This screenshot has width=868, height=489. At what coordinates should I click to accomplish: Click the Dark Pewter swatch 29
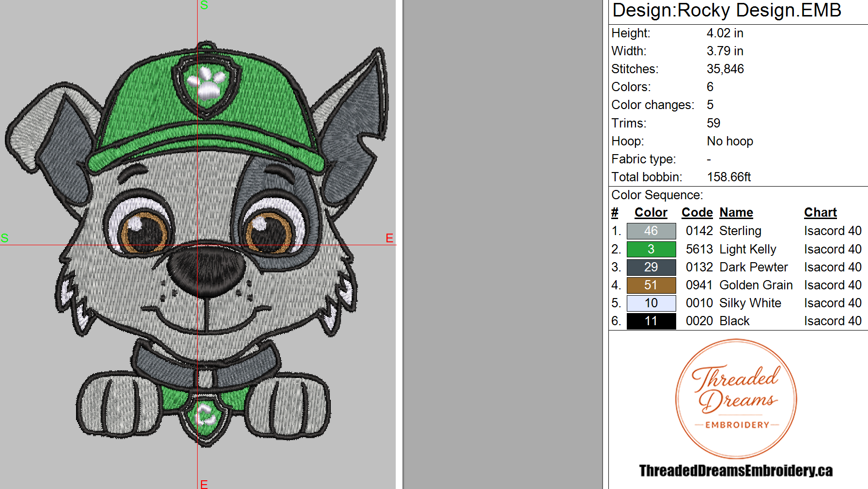651,267
